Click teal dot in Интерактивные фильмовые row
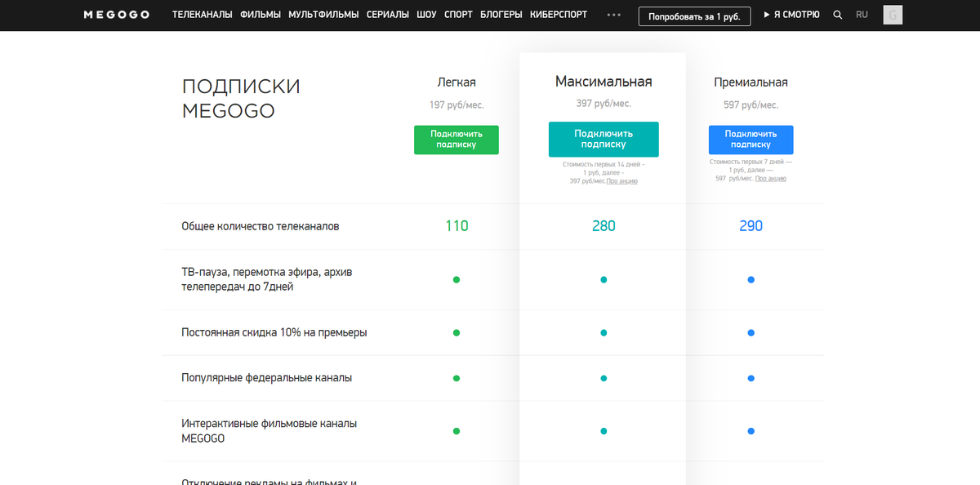Viewport: 980px width, 485px height. click(x=604, y=431)
